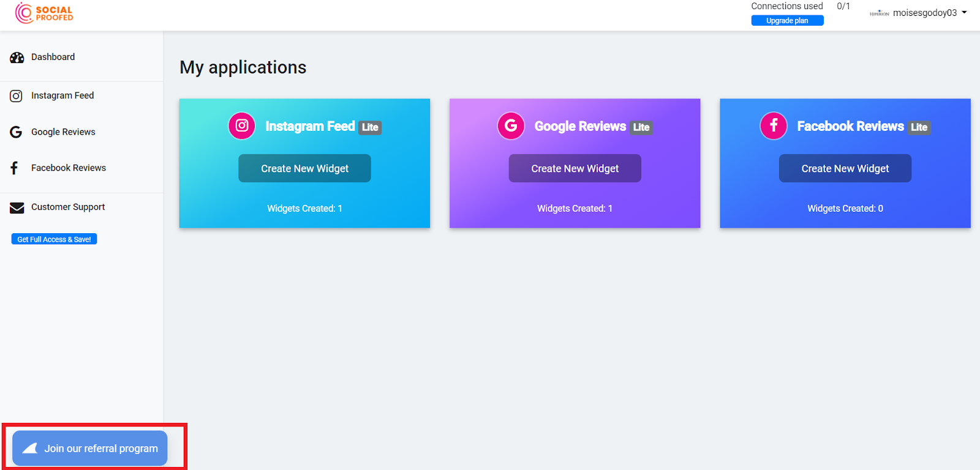Image resolution: width=980 pixels, height=470 pixels.
Task: Click the Connections used label
Action: 787,6
